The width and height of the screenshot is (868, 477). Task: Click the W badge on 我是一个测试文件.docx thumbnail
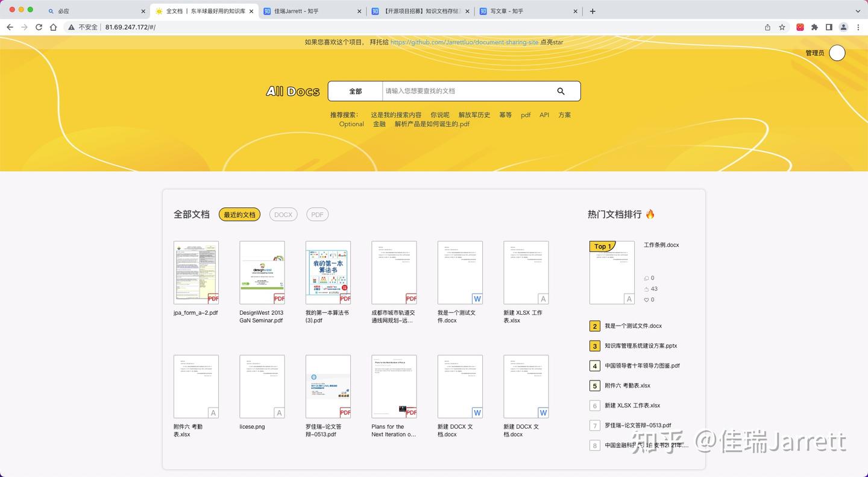coord(477,298)
